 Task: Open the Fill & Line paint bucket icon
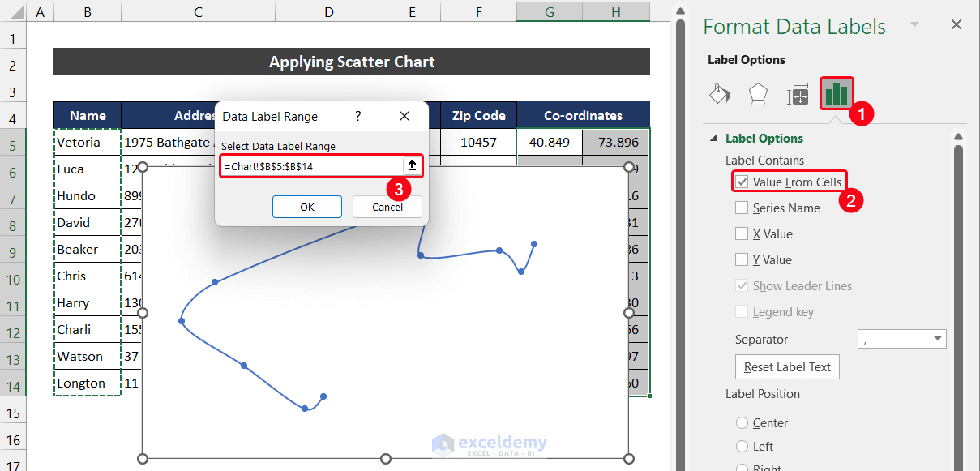[719, 95]
